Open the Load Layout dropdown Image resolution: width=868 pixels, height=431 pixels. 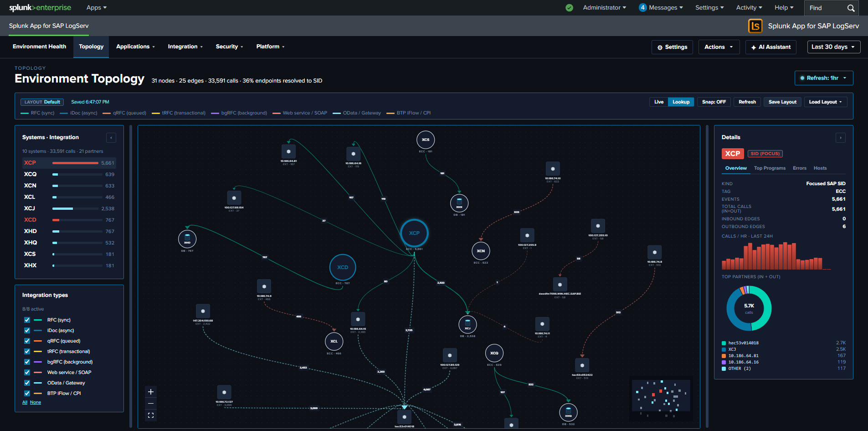[826, 102]
